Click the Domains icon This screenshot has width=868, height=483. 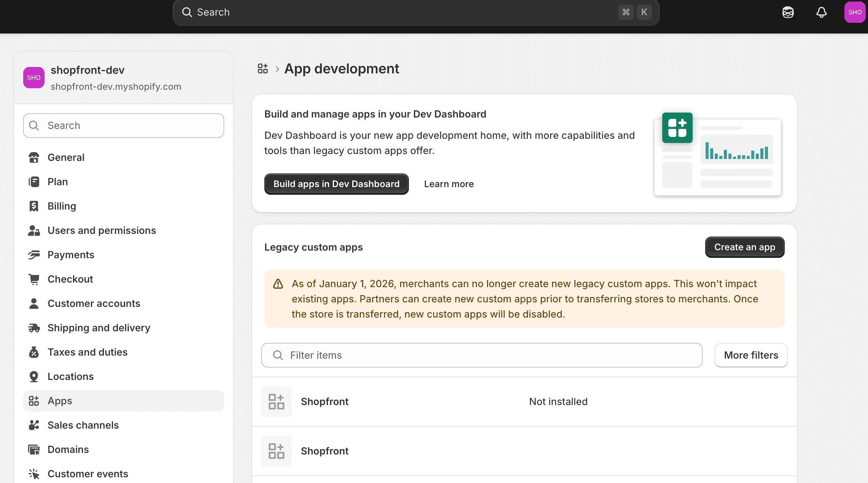pos(34,450)
